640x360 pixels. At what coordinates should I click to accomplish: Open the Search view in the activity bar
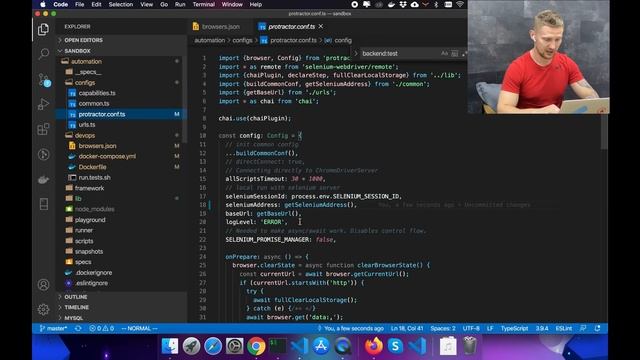click(x=43, y=53)
